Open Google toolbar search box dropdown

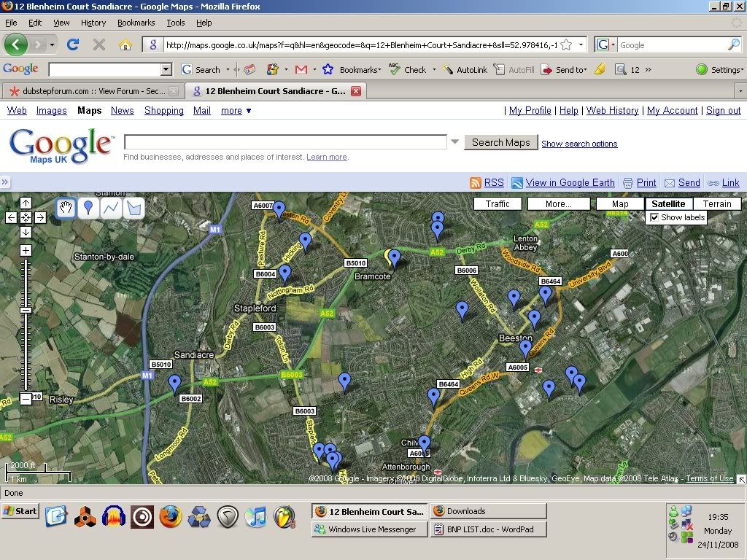[166, 69]
